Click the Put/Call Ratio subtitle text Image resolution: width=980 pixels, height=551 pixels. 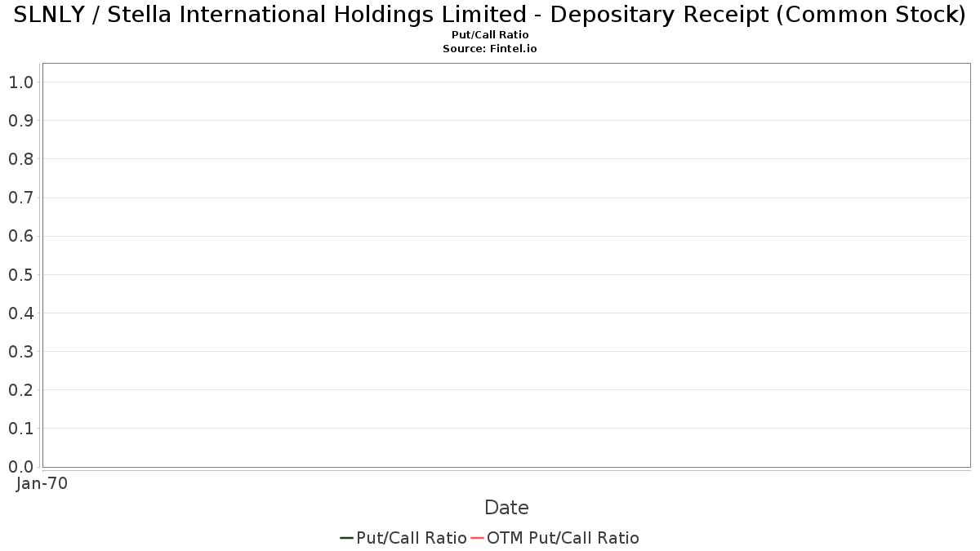(x=490, y=35)
